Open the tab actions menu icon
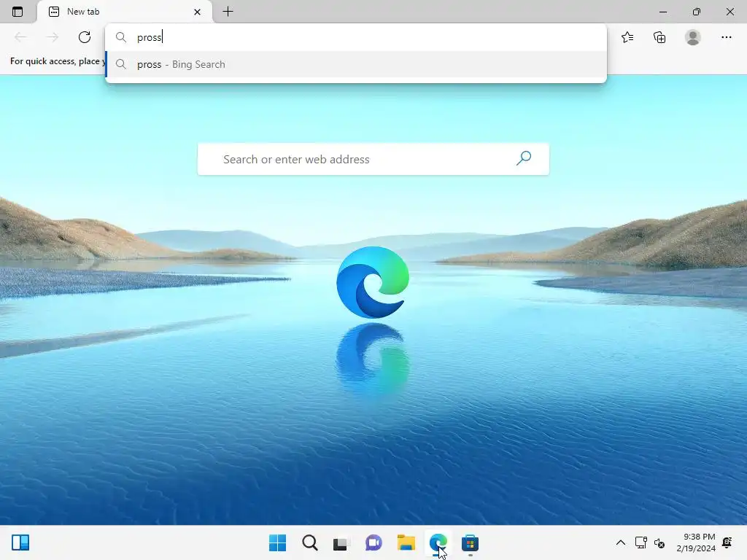The image size is (747, 560). [x=18, y=12]
